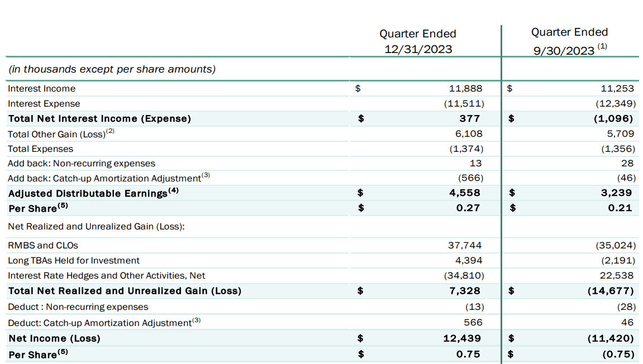Click the '(in thousands except per share amounts)' note

(x=112, y=69)
